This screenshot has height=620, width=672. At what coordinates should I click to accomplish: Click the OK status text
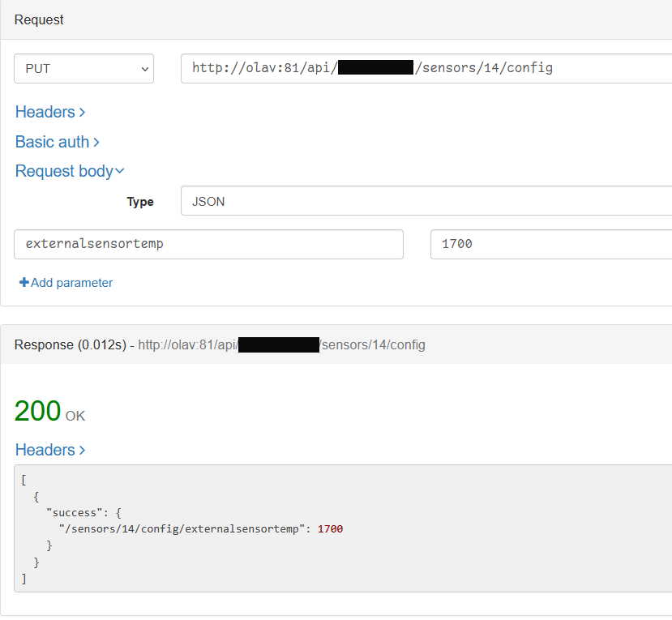(75, 416)
